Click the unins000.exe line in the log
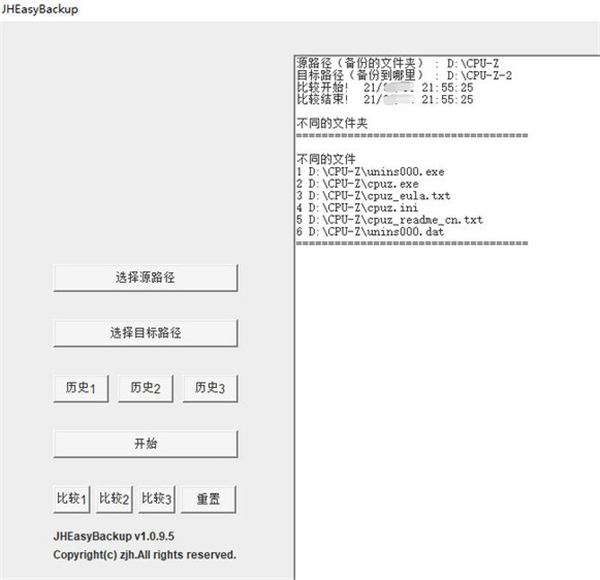This screenshot has height=580, width=600. pos(370,172)
